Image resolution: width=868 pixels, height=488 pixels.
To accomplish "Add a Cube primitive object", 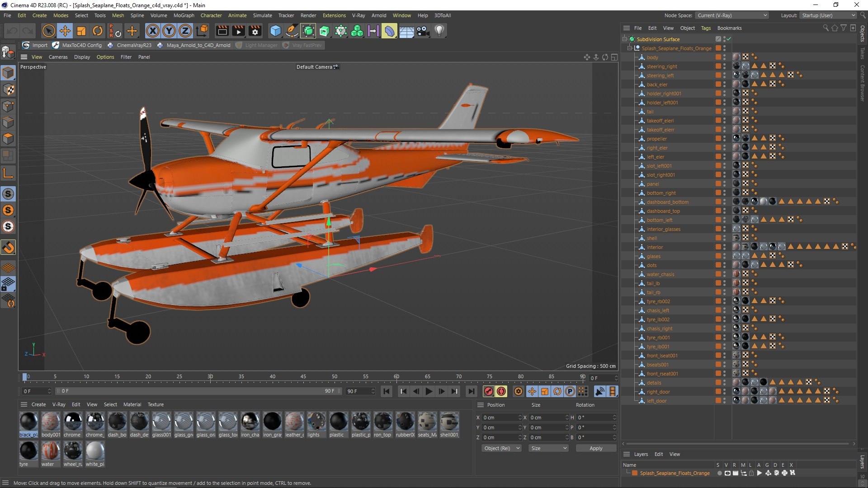I will pos(275,31).
